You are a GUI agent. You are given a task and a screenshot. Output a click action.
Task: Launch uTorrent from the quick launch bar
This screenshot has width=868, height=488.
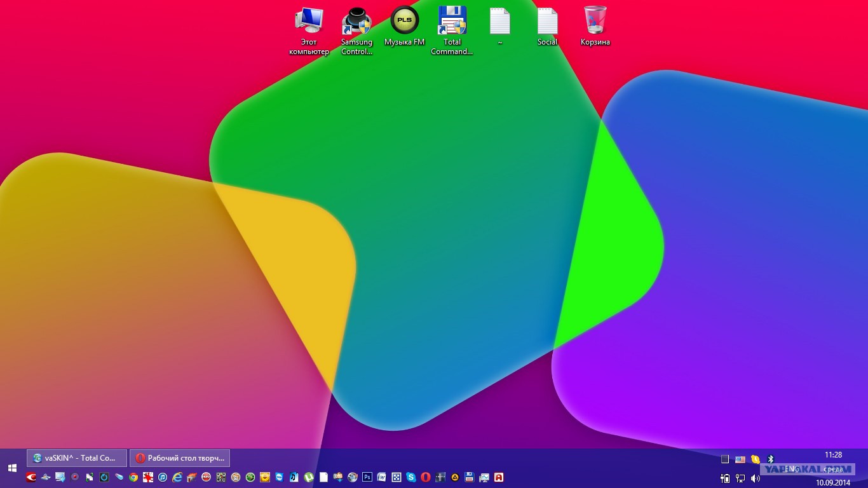pyautogui.click(x=309, y=477)
